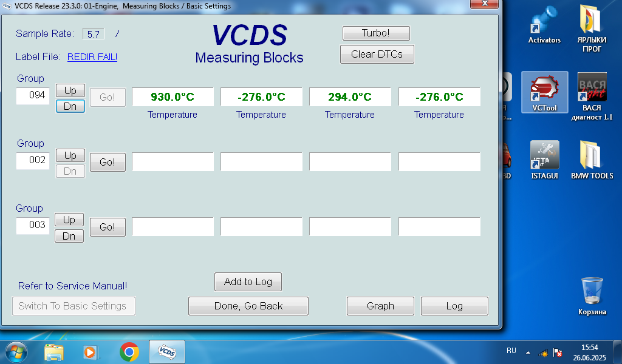The image size is (622, 364).
Task: Decrease group 094 with Dn button
Action: [70, 106]
